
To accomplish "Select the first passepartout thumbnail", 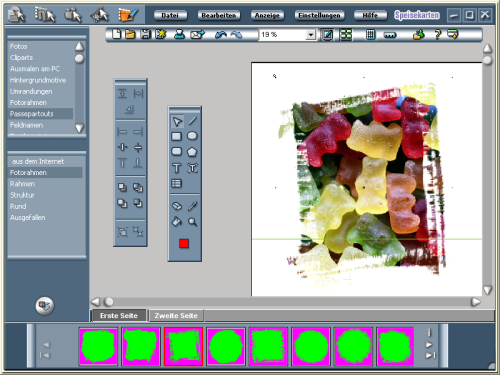I will (x=98, y=346).
